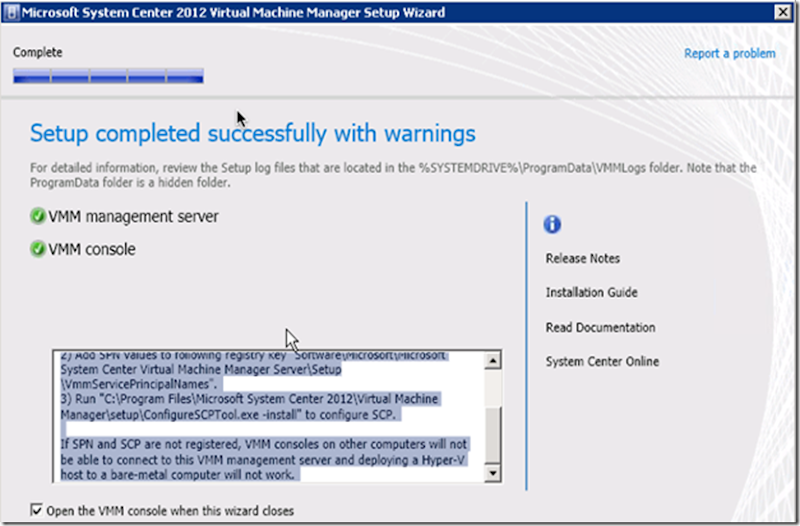Click the green check beside VMM console
This screenshot has width=800, height=526.
click(x=38, y=249)
